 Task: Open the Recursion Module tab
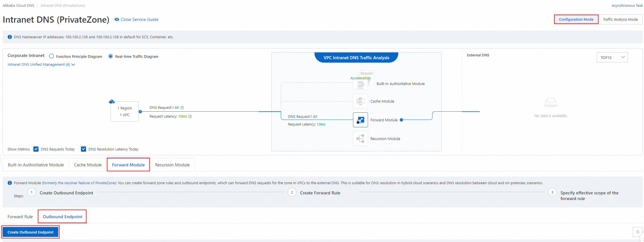click(x=172, y=165)
